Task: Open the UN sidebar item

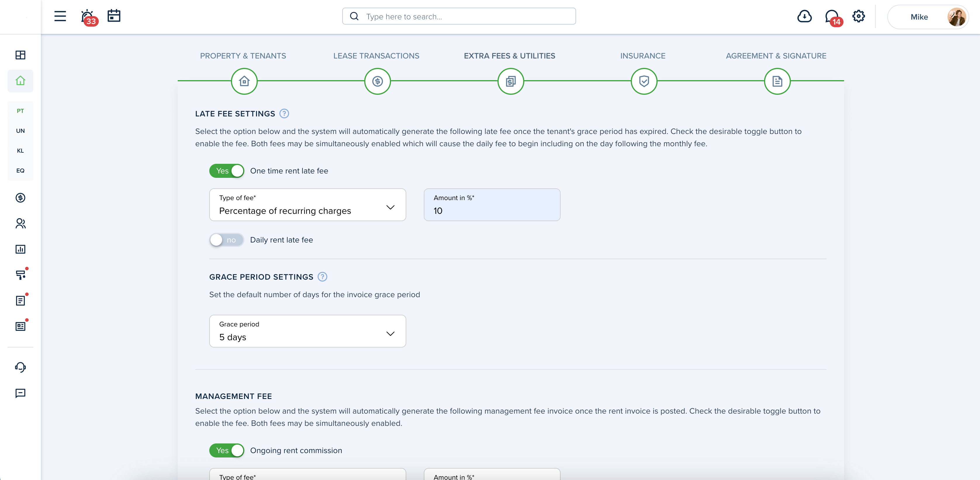Action: (20, 131)
